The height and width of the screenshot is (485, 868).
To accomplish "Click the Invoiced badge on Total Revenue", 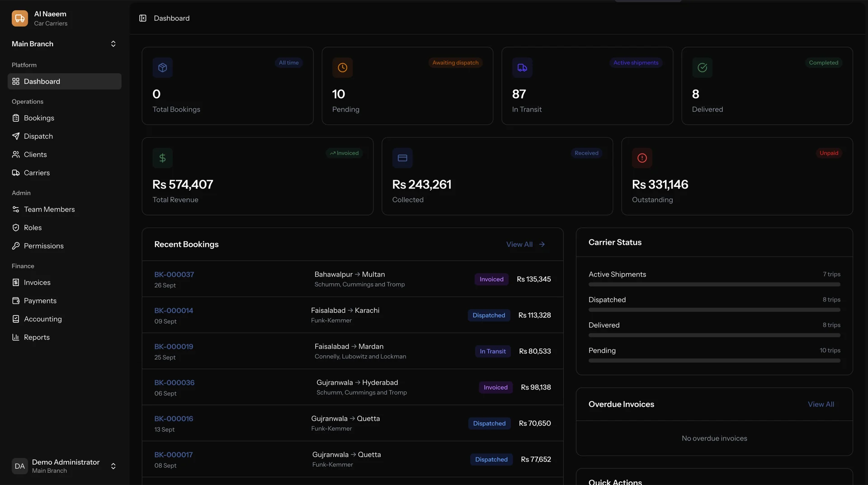I will pos(344,153).
